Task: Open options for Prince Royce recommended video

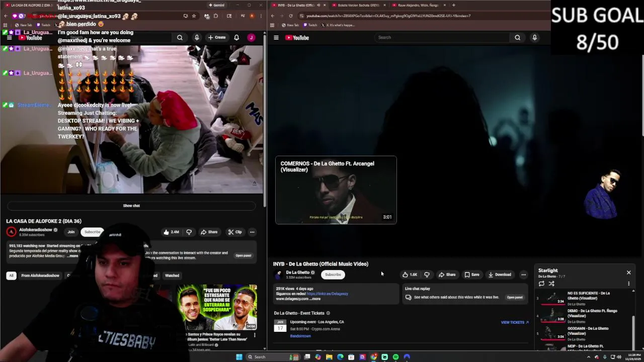Action: pos(254,335)
